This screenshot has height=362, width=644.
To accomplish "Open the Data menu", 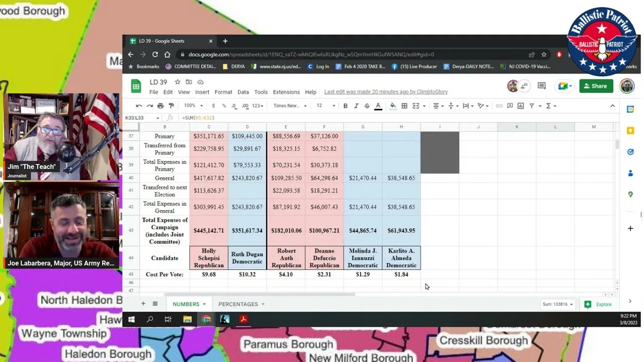I will click(243, 92).
